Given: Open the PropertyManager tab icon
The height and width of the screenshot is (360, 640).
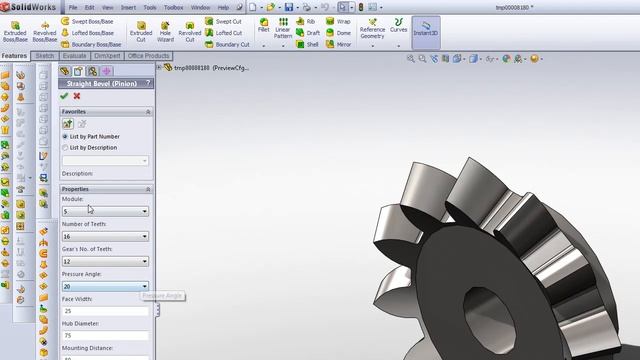Looking at the screenshot, I should coord(78,71).
